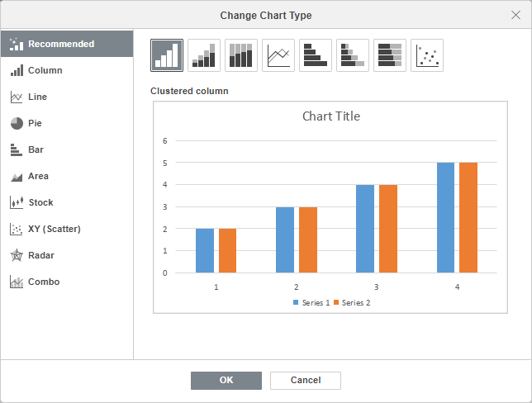Select the 100% stacked bar chart icon
The width and height of the screenshot is (532, 403).
[390, 55]
